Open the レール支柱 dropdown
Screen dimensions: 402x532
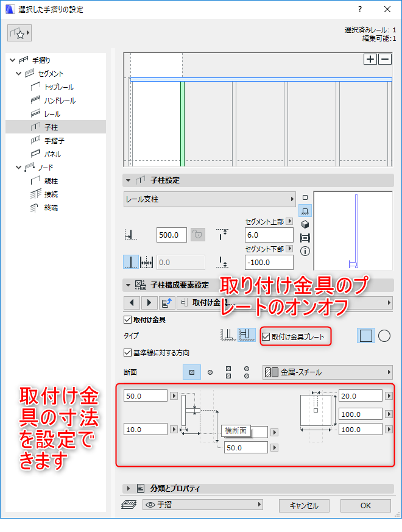click(x=210, y=199)
